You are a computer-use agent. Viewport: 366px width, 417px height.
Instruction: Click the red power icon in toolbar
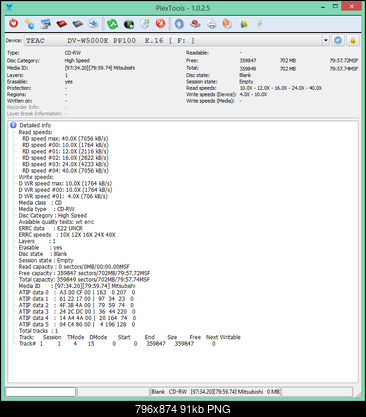tap(13, 23)
